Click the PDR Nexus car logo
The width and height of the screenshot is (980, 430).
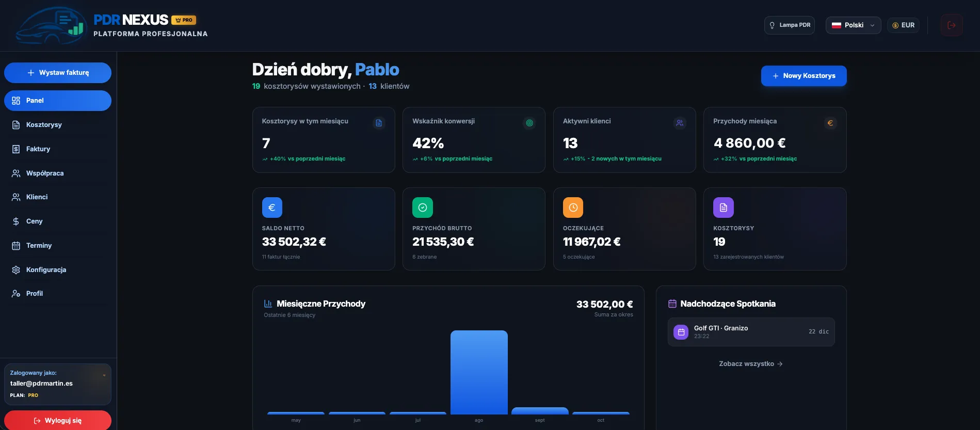(x=50, y=26)
